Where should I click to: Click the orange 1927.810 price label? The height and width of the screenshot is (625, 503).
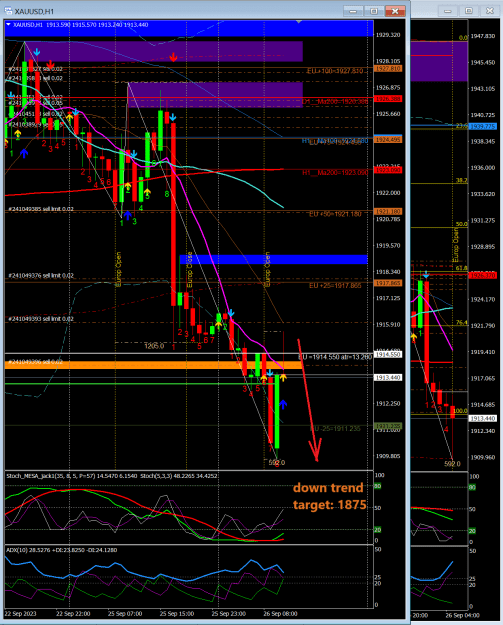coord(388,69)
